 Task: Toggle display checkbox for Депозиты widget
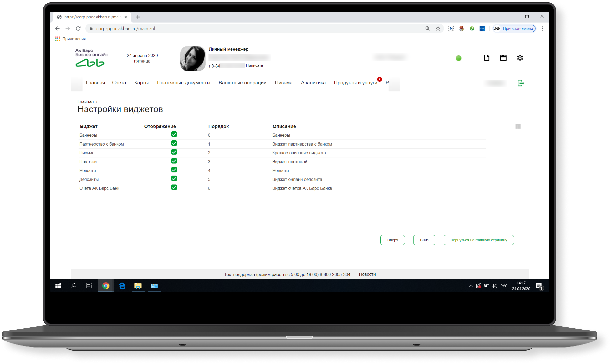point(174,179)
